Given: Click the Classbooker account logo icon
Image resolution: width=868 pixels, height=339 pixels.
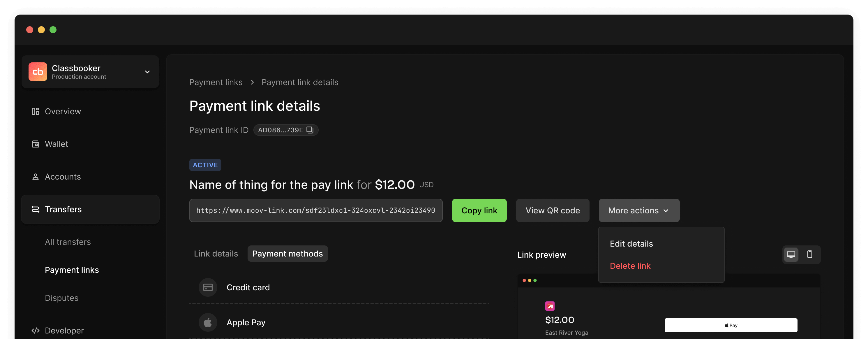Looking at the screenshot, I should [x=38, y=71].
